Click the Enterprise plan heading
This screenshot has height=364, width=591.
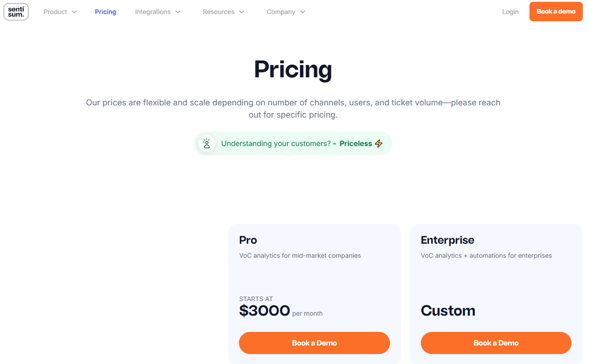448,240
